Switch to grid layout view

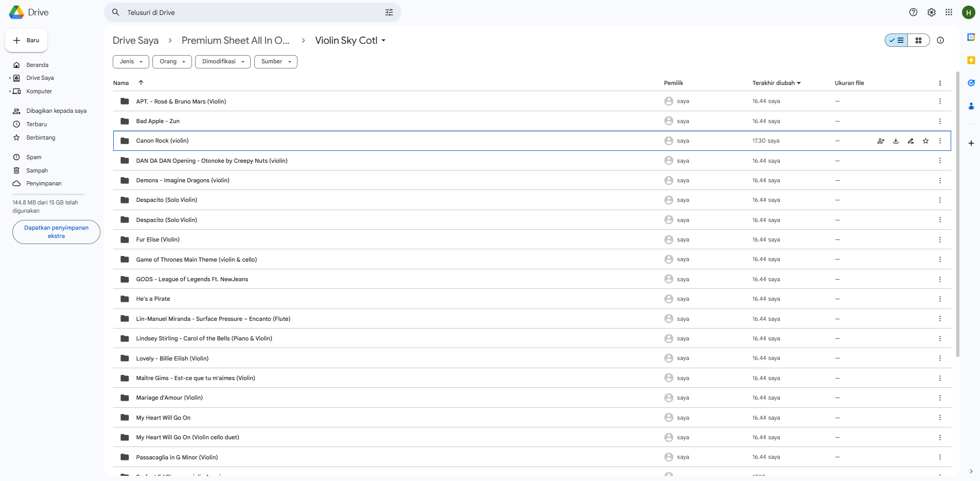coord(918,40)
